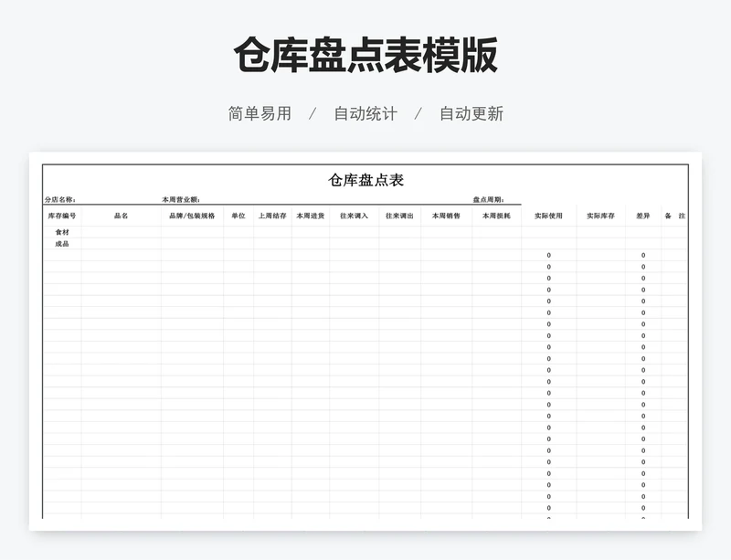
Task: Click the 本周营业额 label
Action: pyautogui.click(x=181, y=199)
